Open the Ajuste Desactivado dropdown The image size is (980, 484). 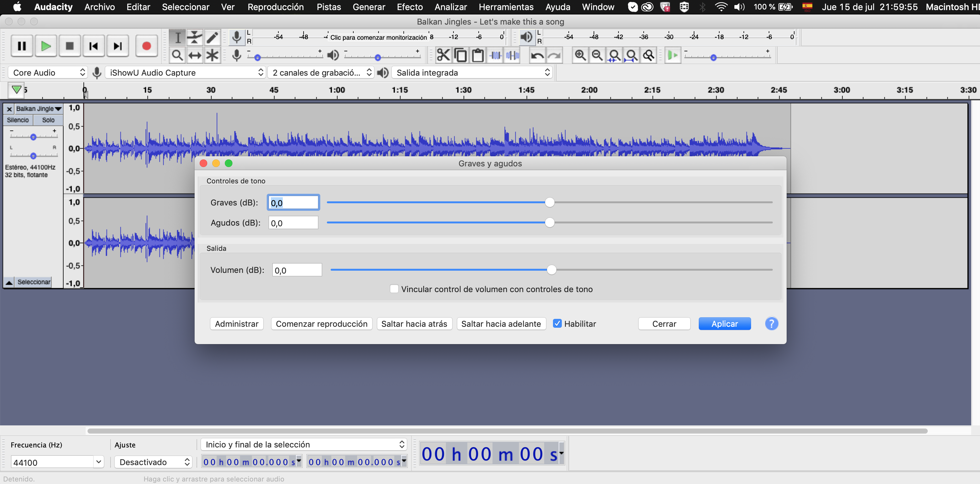[x=153, y=462]
